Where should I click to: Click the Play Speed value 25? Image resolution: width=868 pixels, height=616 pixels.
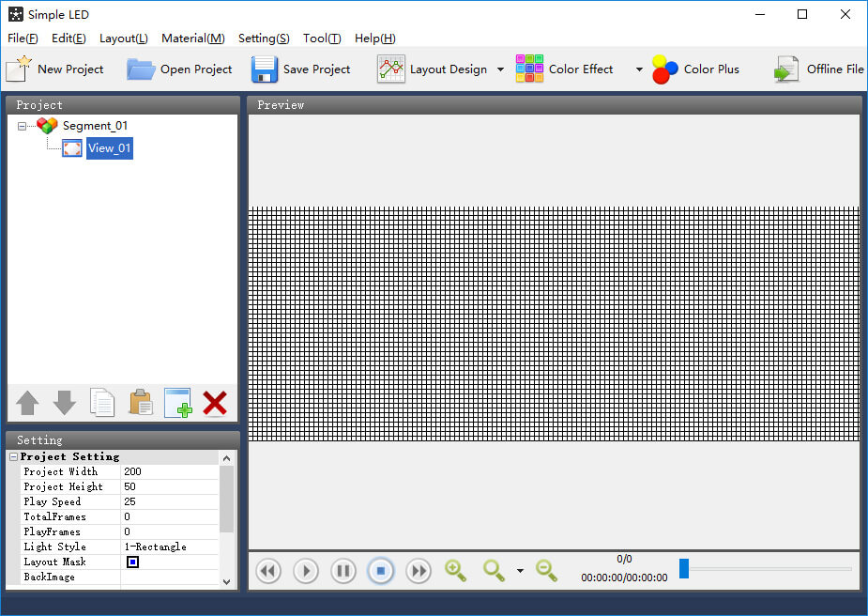click(170, 501)
